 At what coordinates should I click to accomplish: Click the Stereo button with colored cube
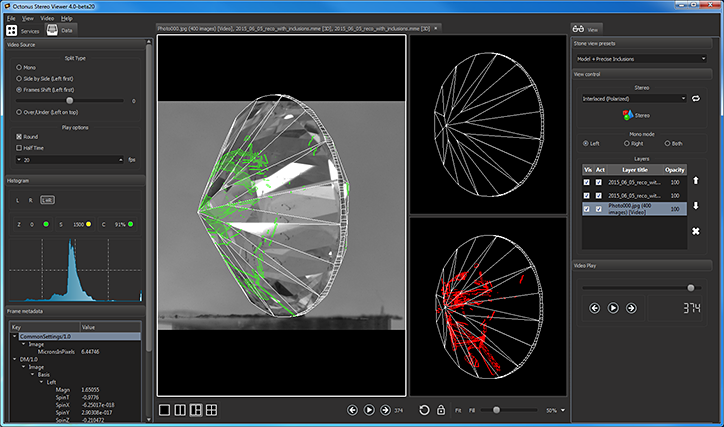pos(642,115)
